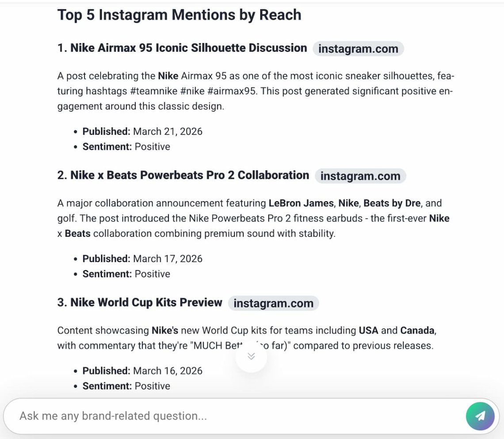This screenshot has width=504, height=439.
Task: Select the instagram.com badge beside mention number two
Action: [x=360, y=176]
